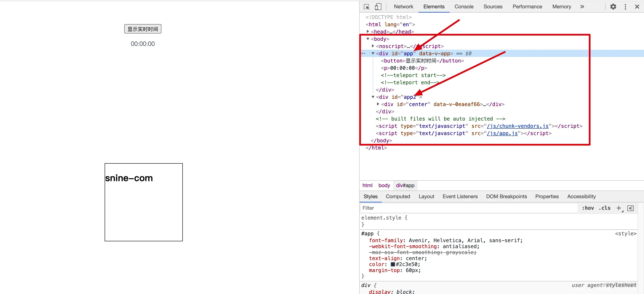This screenshot has height=294, width=644.
Task: Select div#app in the breadcrumb bar
Action: pos(405,186)
